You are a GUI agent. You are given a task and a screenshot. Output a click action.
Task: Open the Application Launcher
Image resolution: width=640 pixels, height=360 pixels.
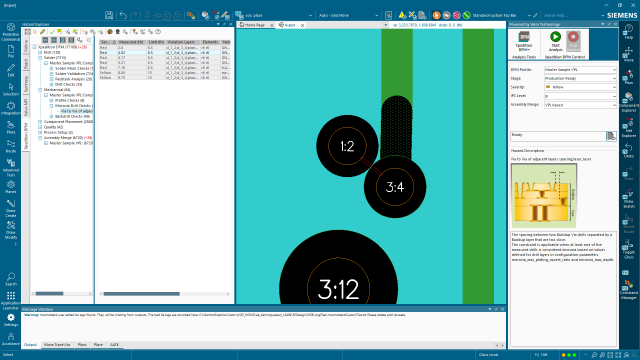tap(11, 300)
